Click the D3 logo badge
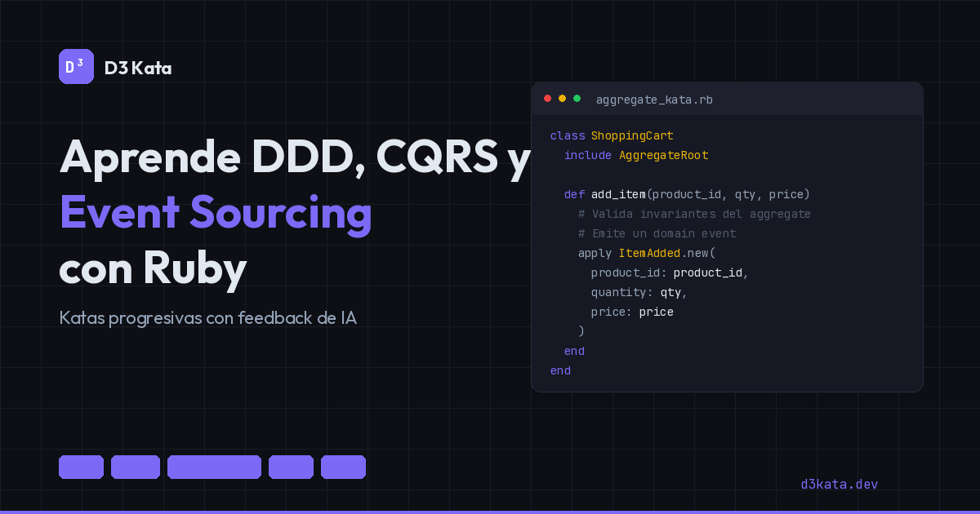The image size is (980, 514). click(76, 67)
